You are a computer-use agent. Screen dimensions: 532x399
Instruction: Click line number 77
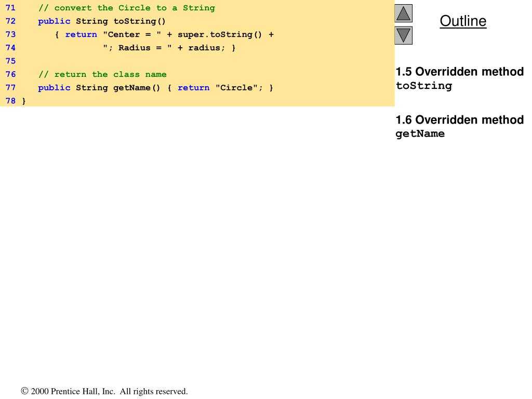coord(10,87)
